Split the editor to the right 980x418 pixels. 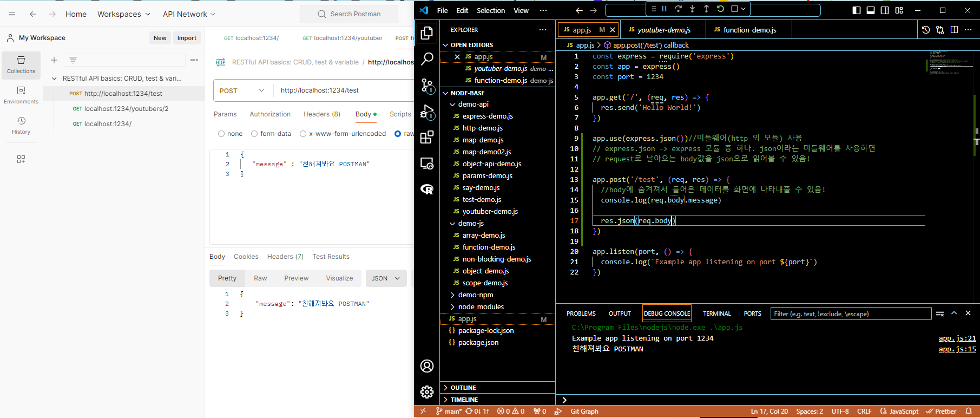(x=954, y=30)
